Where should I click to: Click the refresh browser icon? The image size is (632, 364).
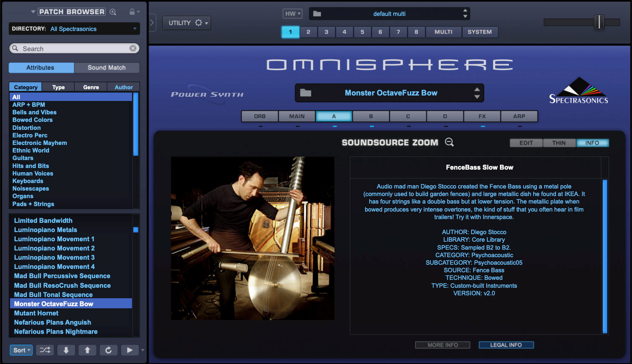(x=109, y=350)
